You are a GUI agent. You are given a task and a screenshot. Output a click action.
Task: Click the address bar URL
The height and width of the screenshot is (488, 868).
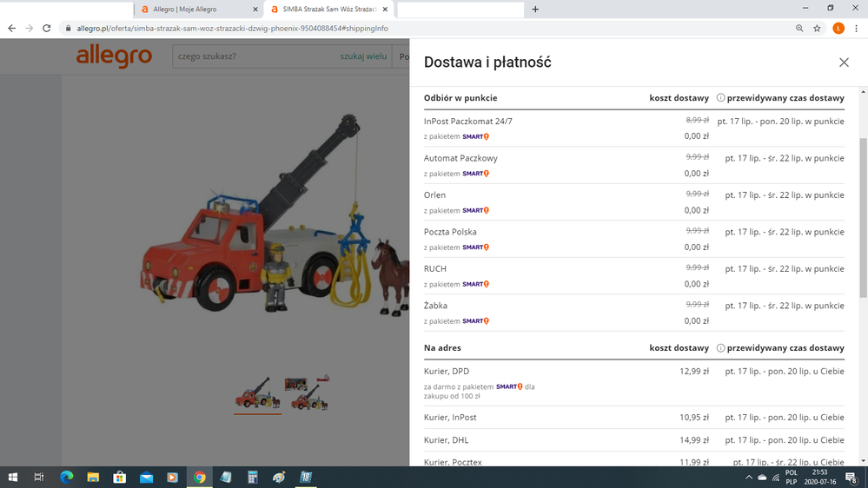click(x=233, y=28)
